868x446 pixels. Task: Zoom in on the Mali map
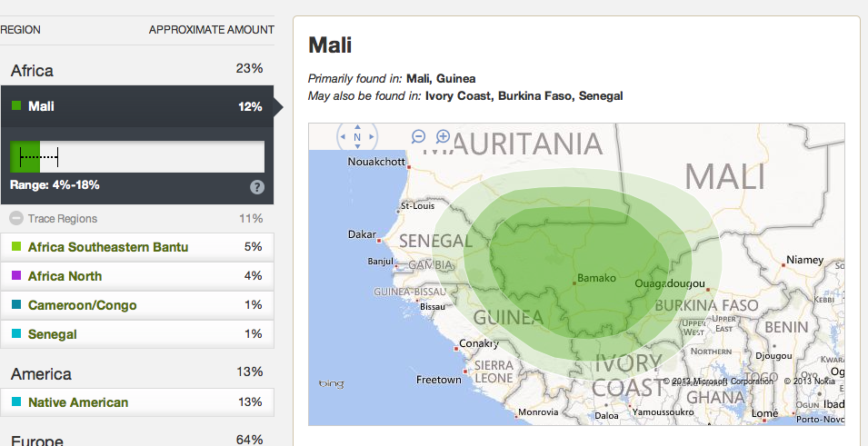click(x=444, y=136)
